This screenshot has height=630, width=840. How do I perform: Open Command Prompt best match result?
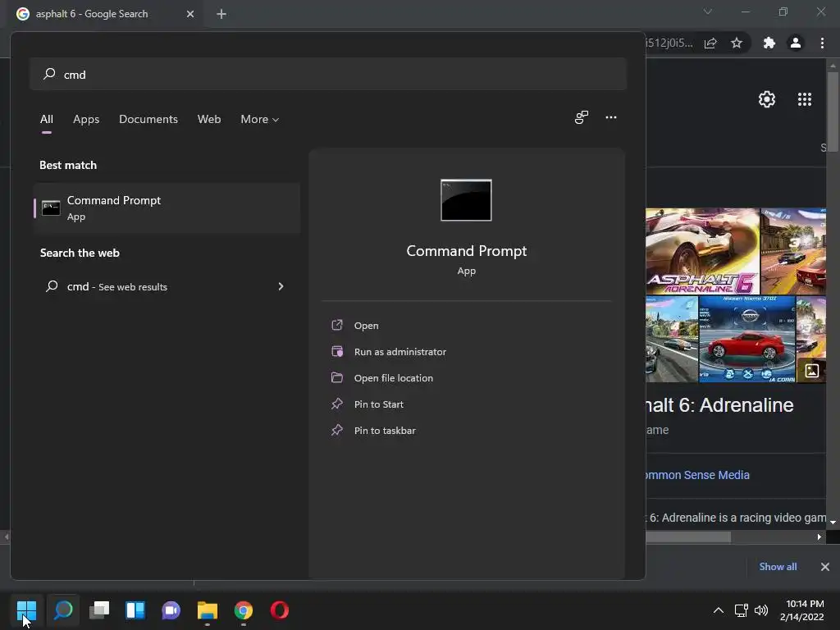click(x=167, y=208)
